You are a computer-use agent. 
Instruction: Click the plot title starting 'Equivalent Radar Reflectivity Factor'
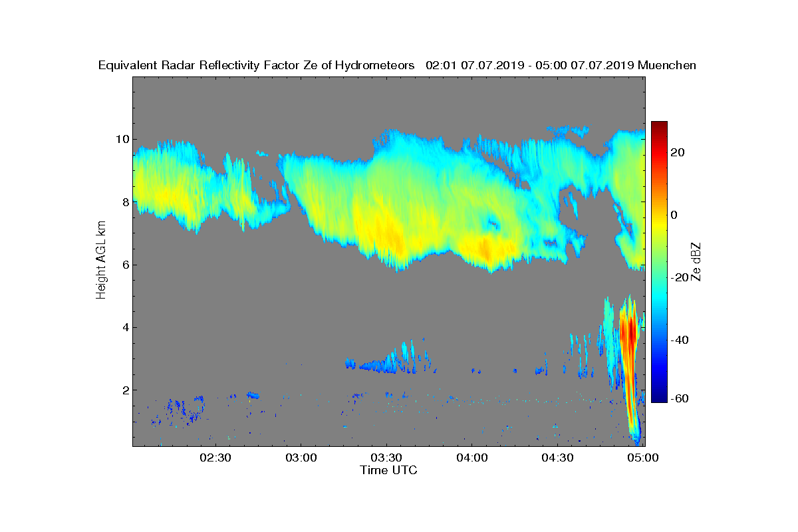397,65
